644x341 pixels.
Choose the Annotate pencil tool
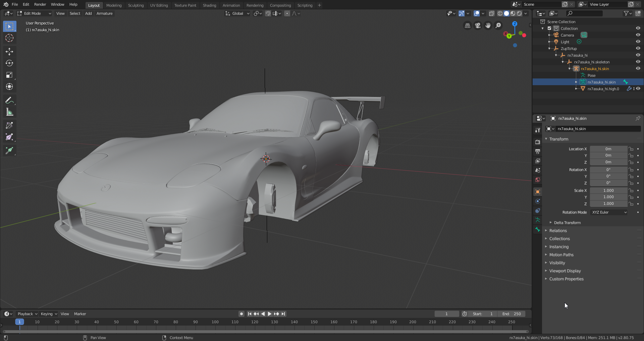tap(9, 100)
